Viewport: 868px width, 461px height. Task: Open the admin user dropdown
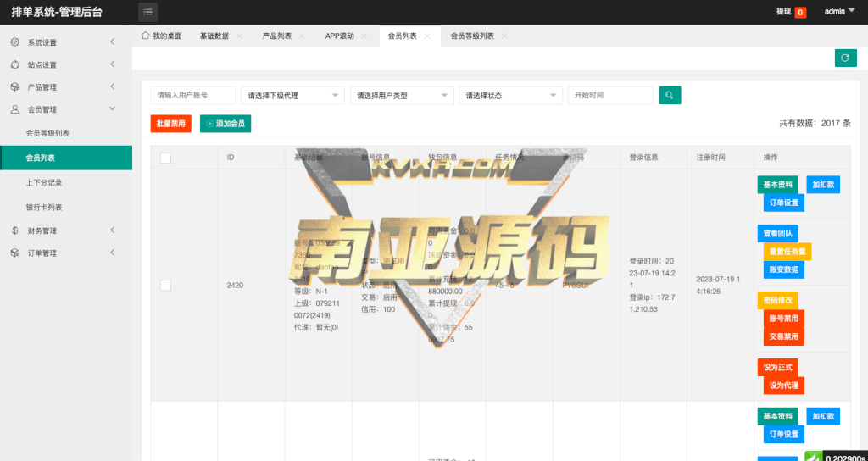pyautogui.click(x=840, y=11)
